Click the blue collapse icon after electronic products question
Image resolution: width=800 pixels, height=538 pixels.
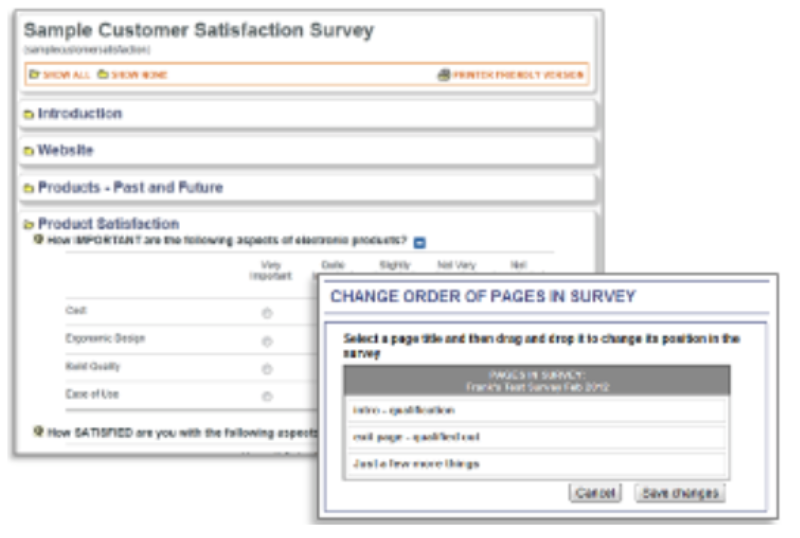pos(419,243)
